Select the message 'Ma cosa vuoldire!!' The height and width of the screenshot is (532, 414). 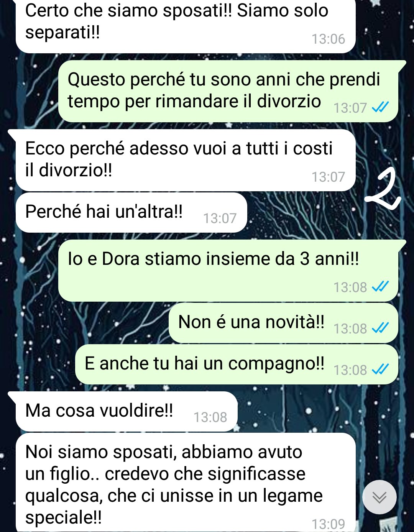[x=127, y=411]
